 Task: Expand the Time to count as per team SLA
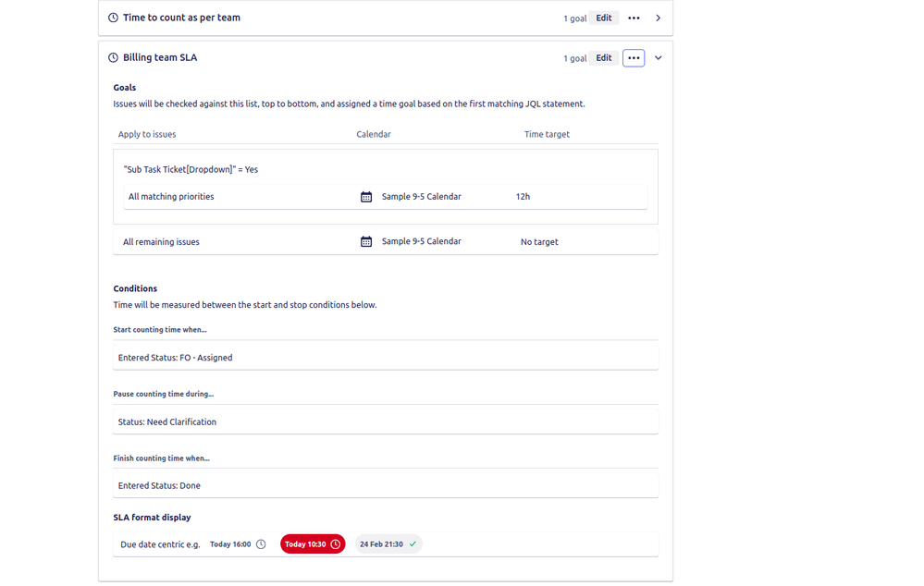coord(658,17)
